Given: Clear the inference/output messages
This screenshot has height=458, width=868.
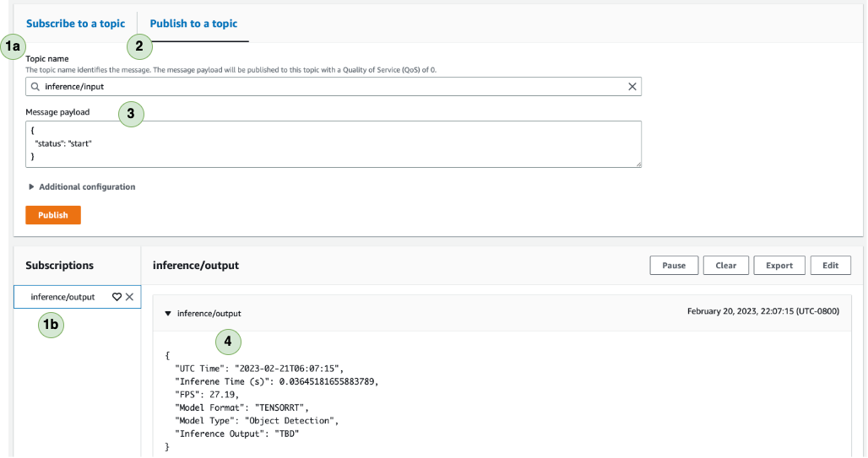Looking at the screenshot, I should (x=726, y=266).
